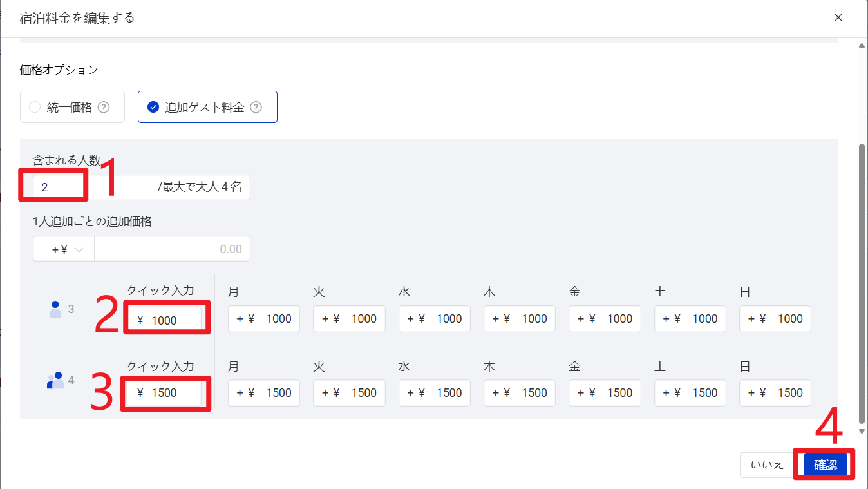Click the 確認 confirm button
The width and height of the screenshot is (868, 489).
point(826,465)
